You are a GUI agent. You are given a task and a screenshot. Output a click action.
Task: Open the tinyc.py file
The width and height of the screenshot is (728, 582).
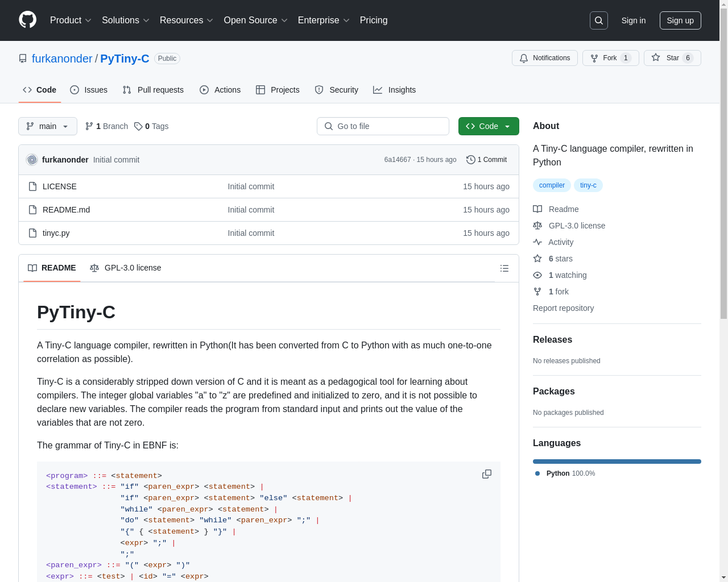coord(56,233)
